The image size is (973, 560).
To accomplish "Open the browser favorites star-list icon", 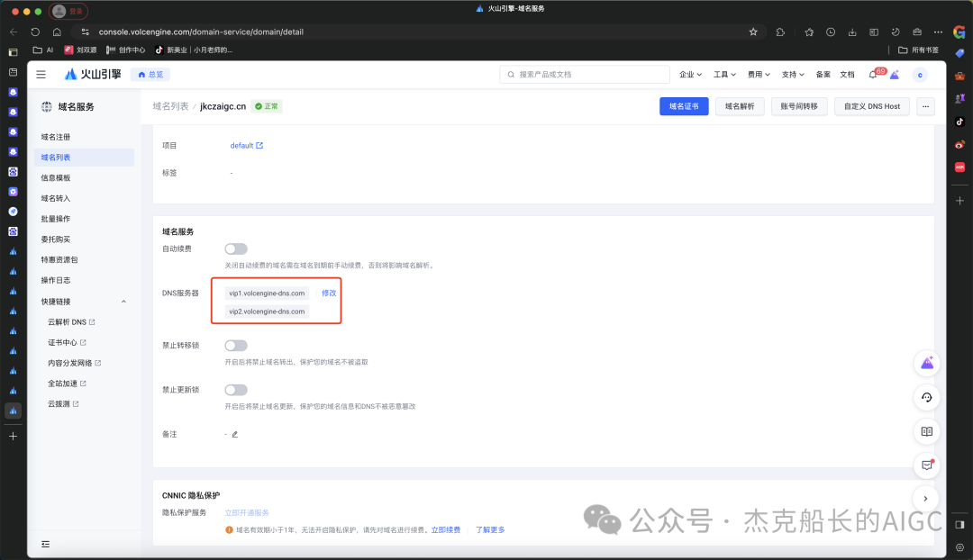I will [x=809, y=32].
